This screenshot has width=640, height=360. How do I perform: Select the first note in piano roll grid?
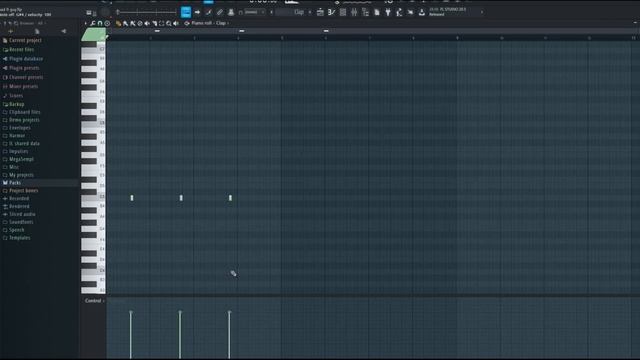[132, 198]
